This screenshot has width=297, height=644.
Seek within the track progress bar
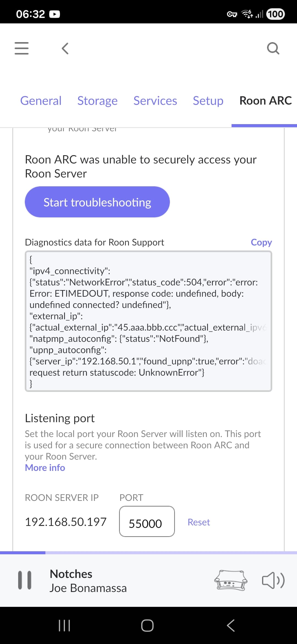click(x=148, y=553)
